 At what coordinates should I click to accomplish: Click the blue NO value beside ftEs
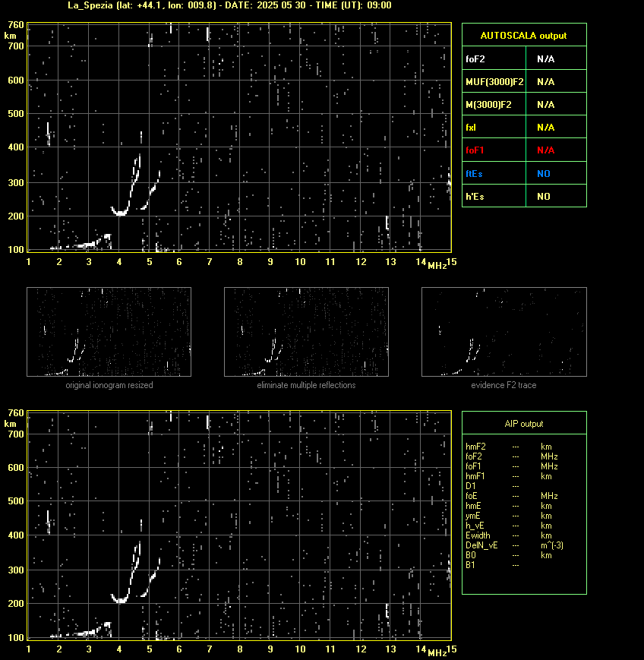point(544,173)
